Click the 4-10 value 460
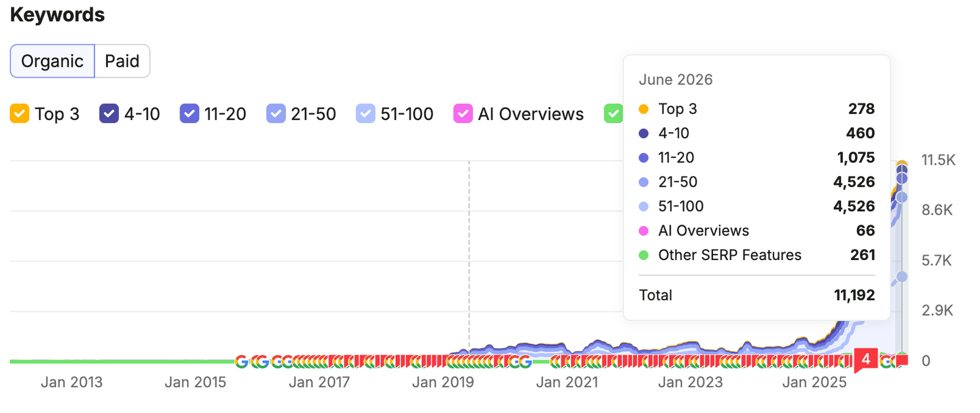The image size is (980, 413). point(860,133)
